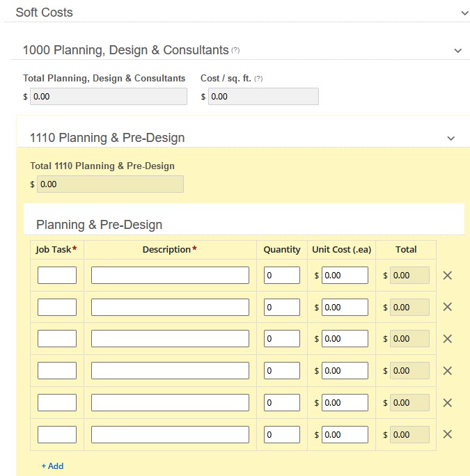Viewport: 470px width, 476px height.
Task: Click the Cost / sq. ft. amount field
Action: coord(263,97)
